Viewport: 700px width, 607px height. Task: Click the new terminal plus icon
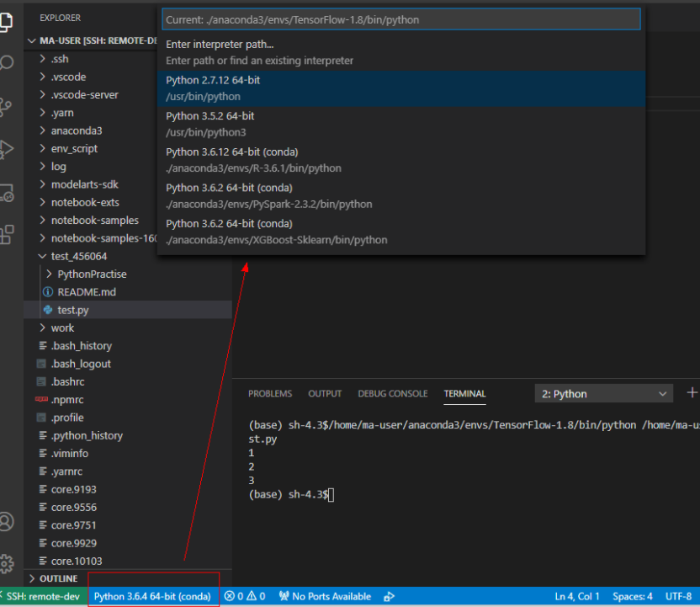(x=692, y=393)
